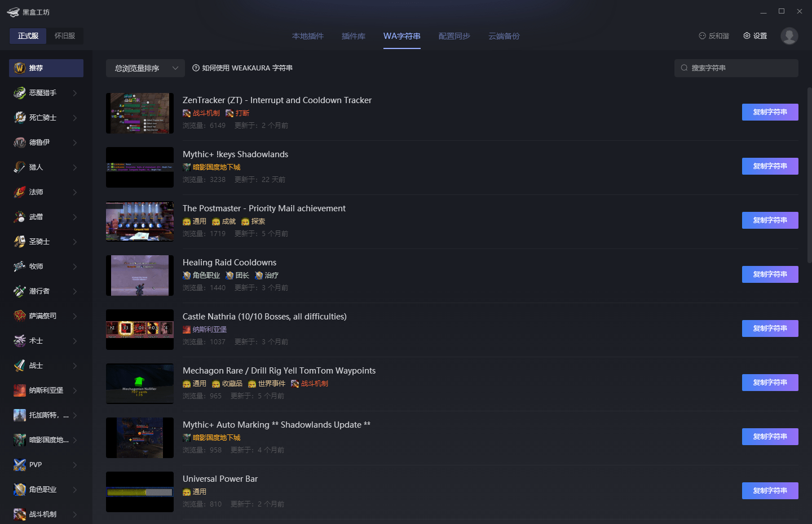Image resolution: width=812 pixels, height=524 pixels.
Task: Copy the ZenTracker string
Action: point(770,112)
